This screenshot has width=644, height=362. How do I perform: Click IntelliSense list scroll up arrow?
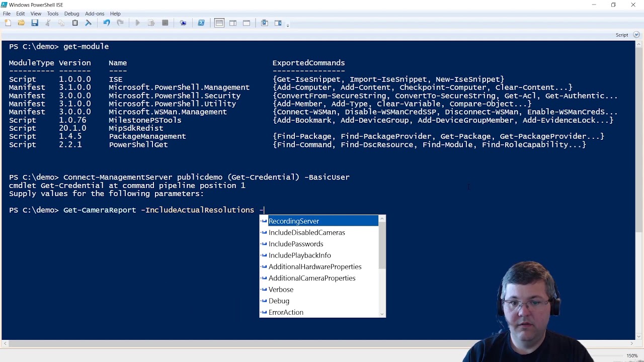coord(382,219)
